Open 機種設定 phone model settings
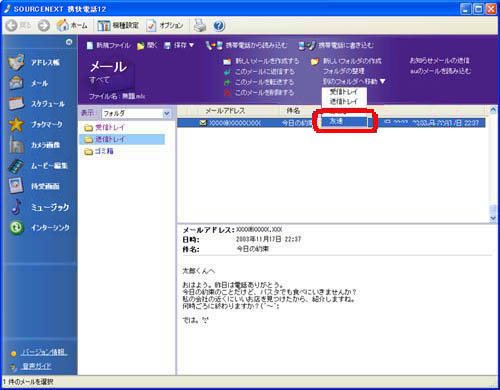The height and width of the screenshot is (390, 500). point(118,25)
